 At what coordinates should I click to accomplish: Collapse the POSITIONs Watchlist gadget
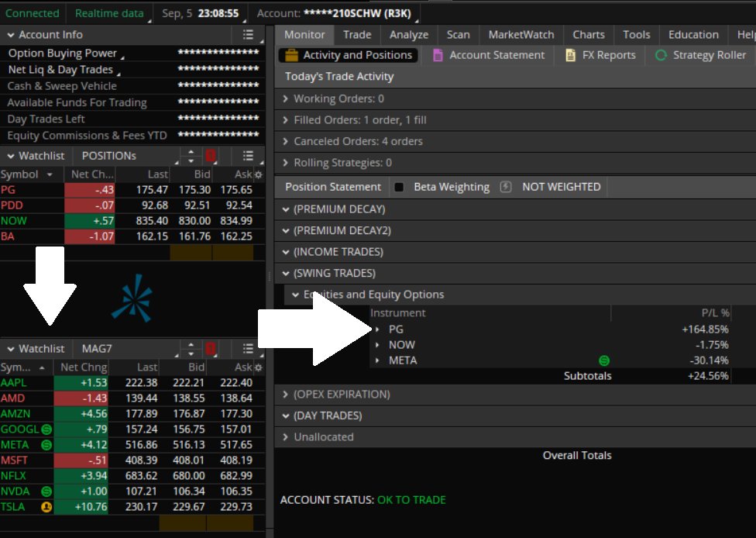[x=11, y=156]
